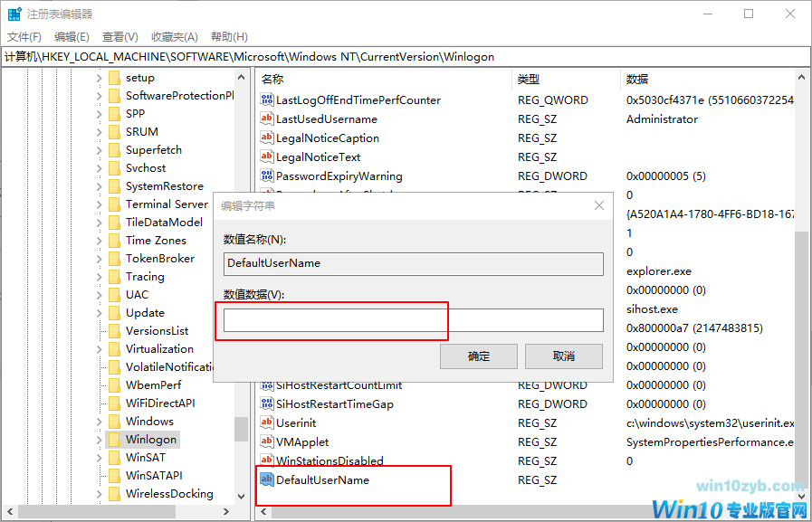Click DefaultUserName string value icon
Screen dimensions: 812x522
[267, 480]
